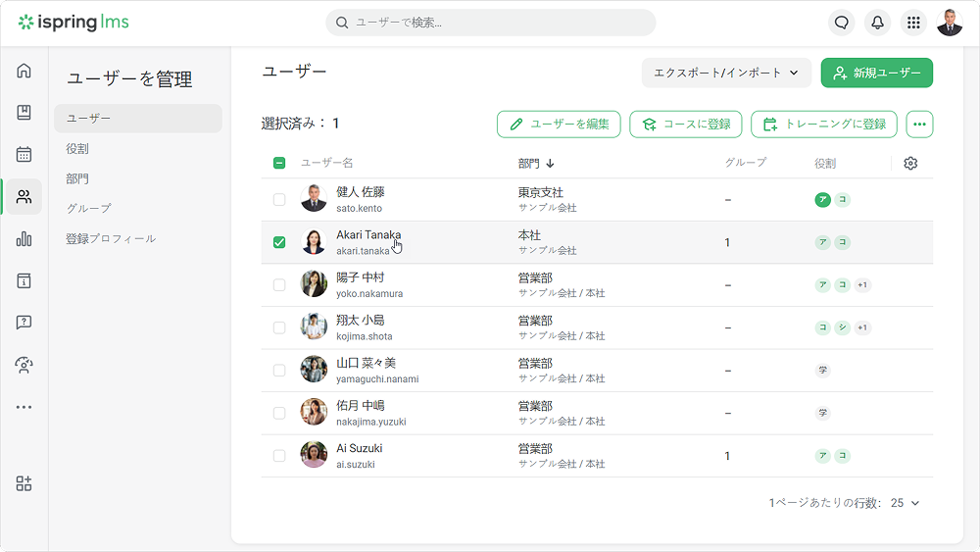Sort by the 部門 column header
980x552 pixels.
pyautogui.click(x=536, y=163)
